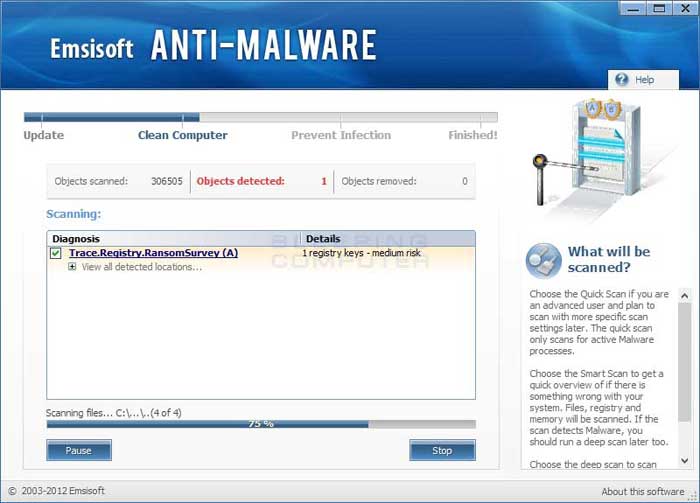Uncheck the Trace.Registry.RansomSurvey (A) checkbox
This screenshot has height=503, width=700.
pyautogui.click(x=56, y=253)
